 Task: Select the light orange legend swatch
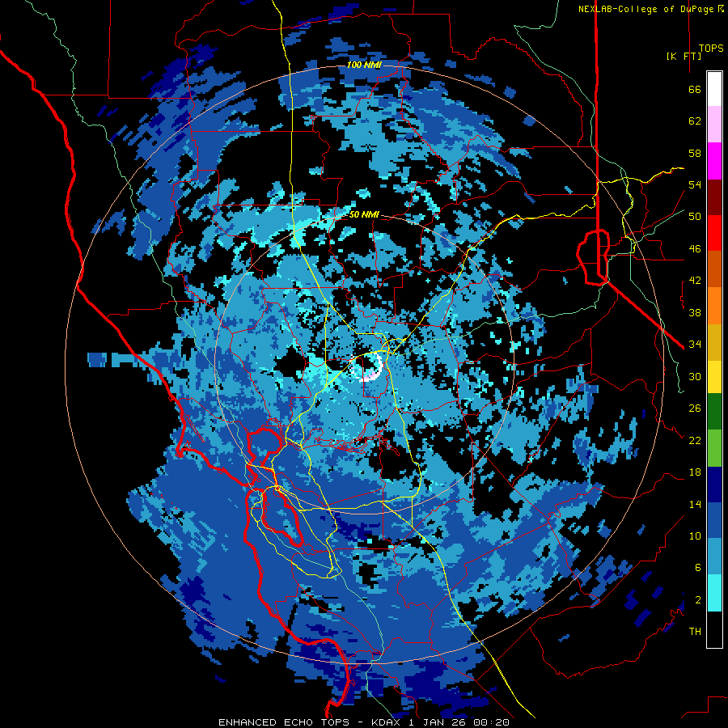point(714,306)
